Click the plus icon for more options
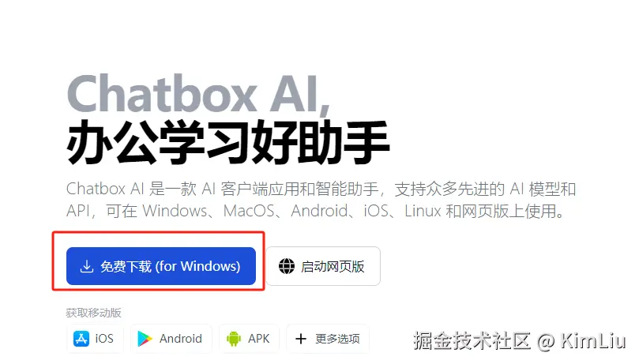This screenshot has height=364, width=639. tap(301, 339)
